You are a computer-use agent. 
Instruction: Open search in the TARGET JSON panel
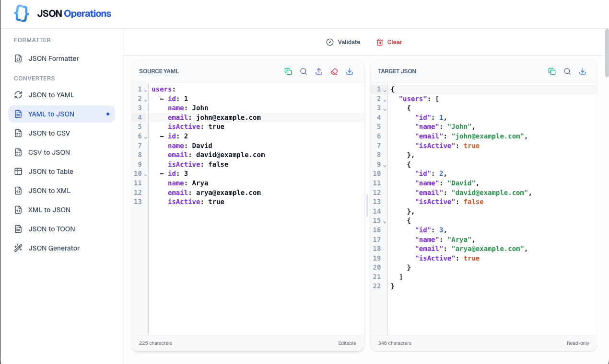point(567,71)
